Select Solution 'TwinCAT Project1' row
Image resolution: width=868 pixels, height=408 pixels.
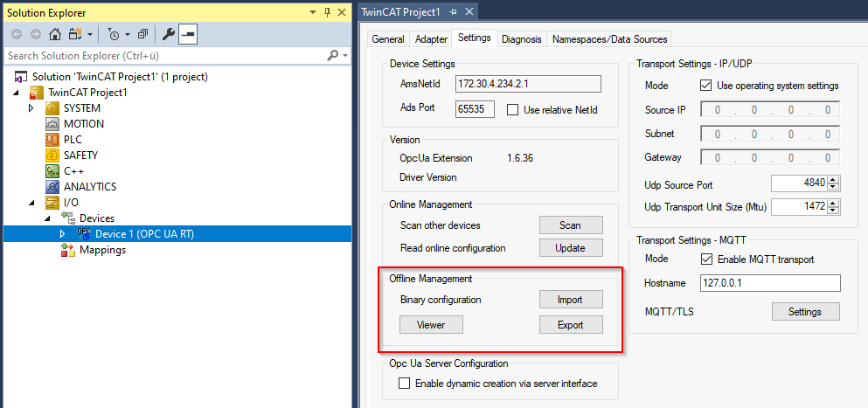click(120, 76)
